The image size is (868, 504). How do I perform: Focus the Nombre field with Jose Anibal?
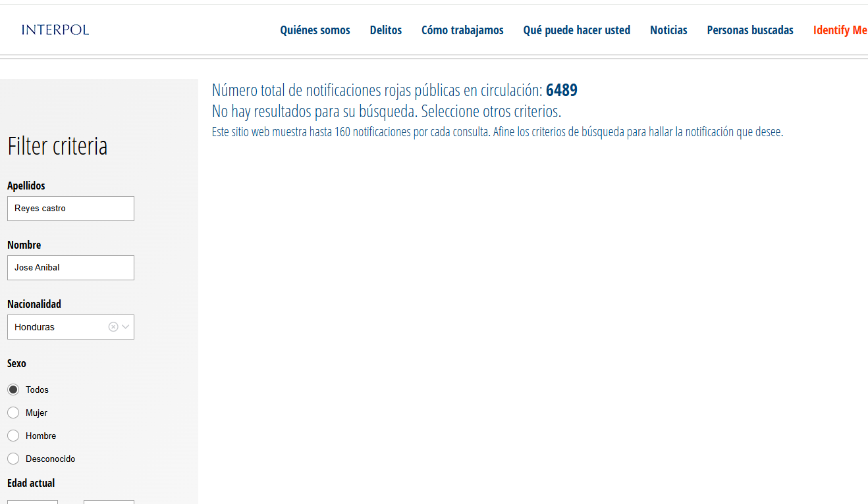[x=70, y=268]
